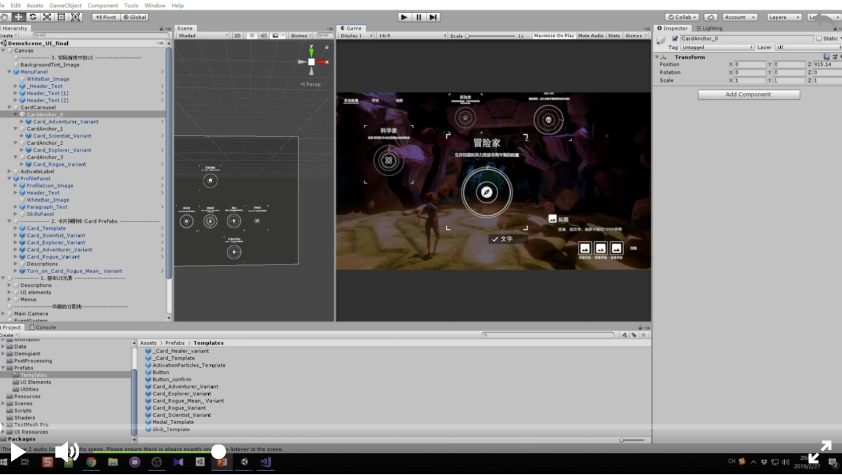Click the Y axis of scene gizmo
Viewport: 842px width, 475px height.
311,51
